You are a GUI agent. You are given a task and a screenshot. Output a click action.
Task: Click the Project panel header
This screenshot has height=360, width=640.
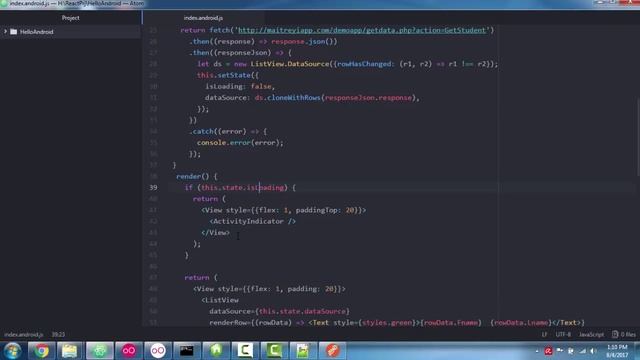pyautogui.click(x=71, y=18)
